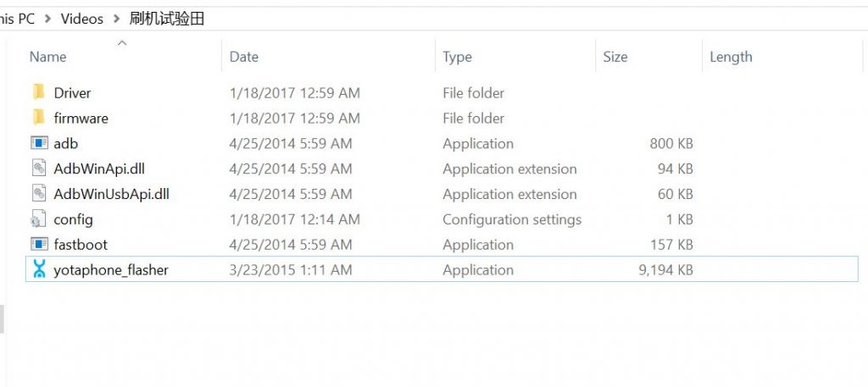The width and height of the screenshot is (868, 387).
Task: Click the fastboot application icon
Action: click(39, 245)
